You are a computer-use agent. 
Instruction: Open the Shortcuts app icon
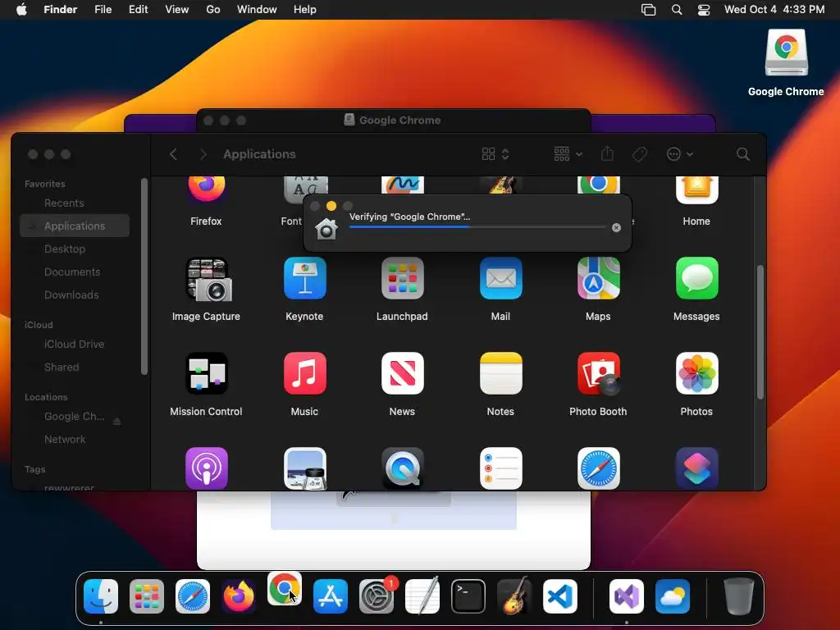tap(697, 468)
